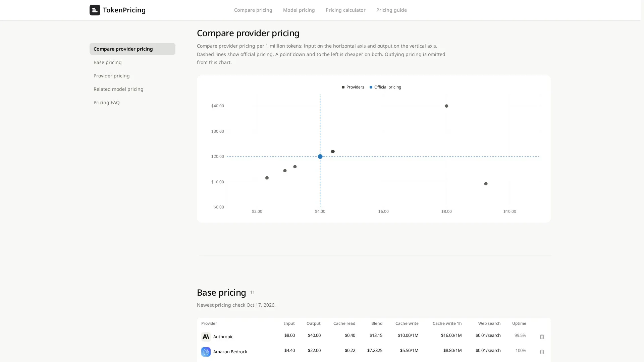Sort table by Provider column header
The width and height of the screenshot is (644, 362).
pyautogui.click(x=209, y=323)
